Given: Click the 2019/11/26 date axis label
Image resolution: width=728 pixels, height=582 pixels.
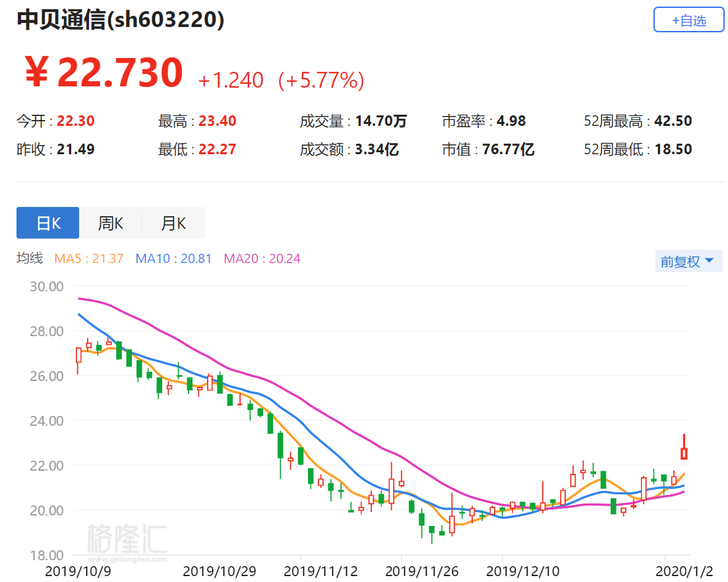Looking at the screenshot, I should (421, 571).
